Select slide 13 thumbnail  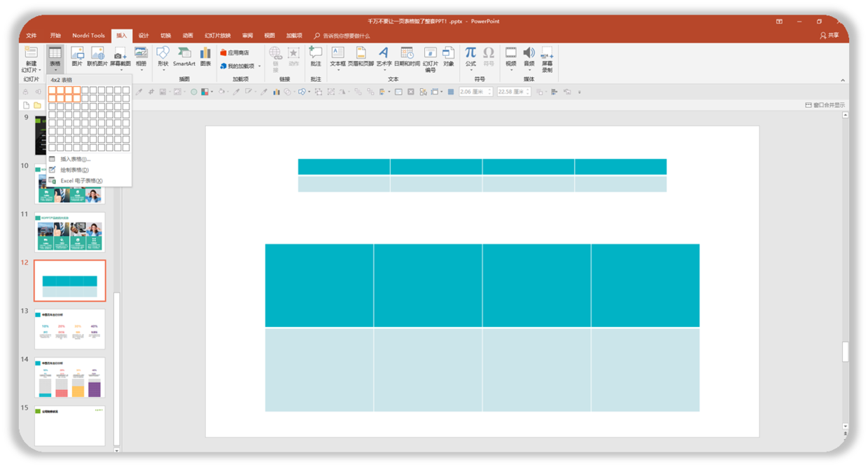point(69,329)
